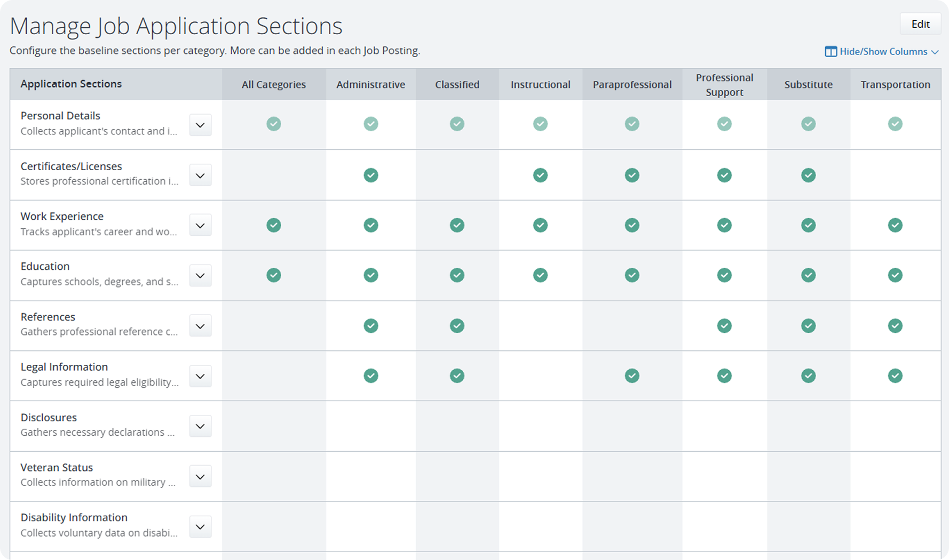Click the Hide/Show Columns table icon

[x=831, y=52]
